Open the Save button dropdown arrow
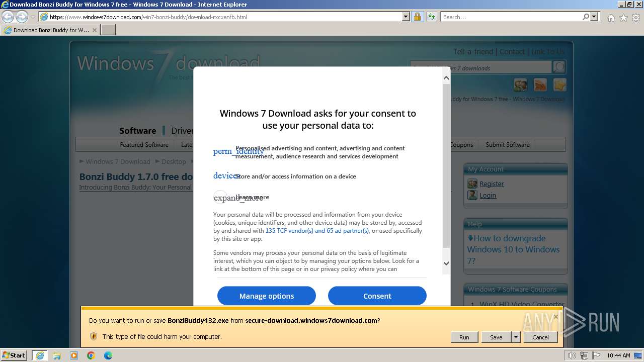Viewport: 644px width, 362px height. point(516,337)
